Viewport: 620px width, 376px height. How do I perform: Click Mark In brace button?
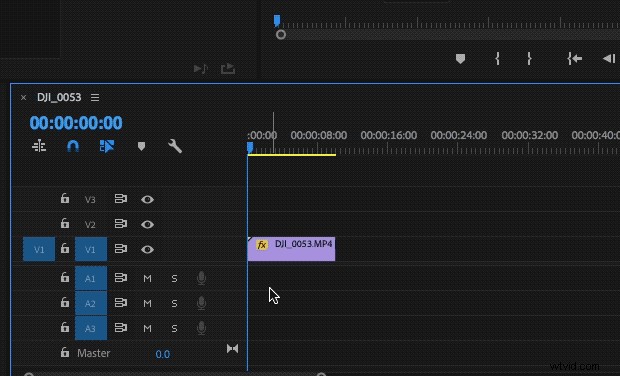(x=497, y=59)
